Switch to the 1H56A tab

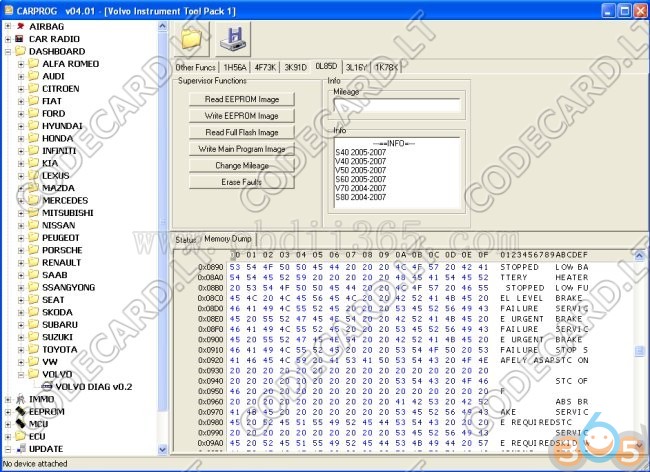click(235, 68)
